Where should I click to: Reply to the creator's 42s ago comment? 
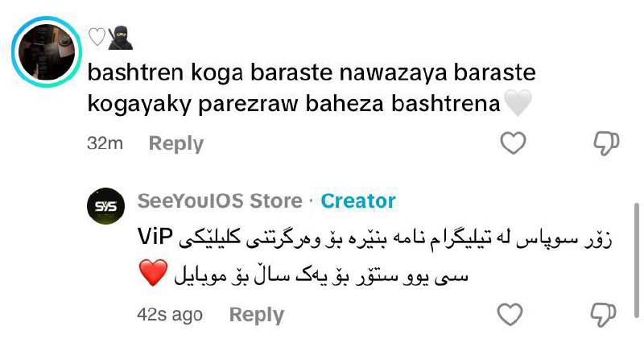coord(256,315)
